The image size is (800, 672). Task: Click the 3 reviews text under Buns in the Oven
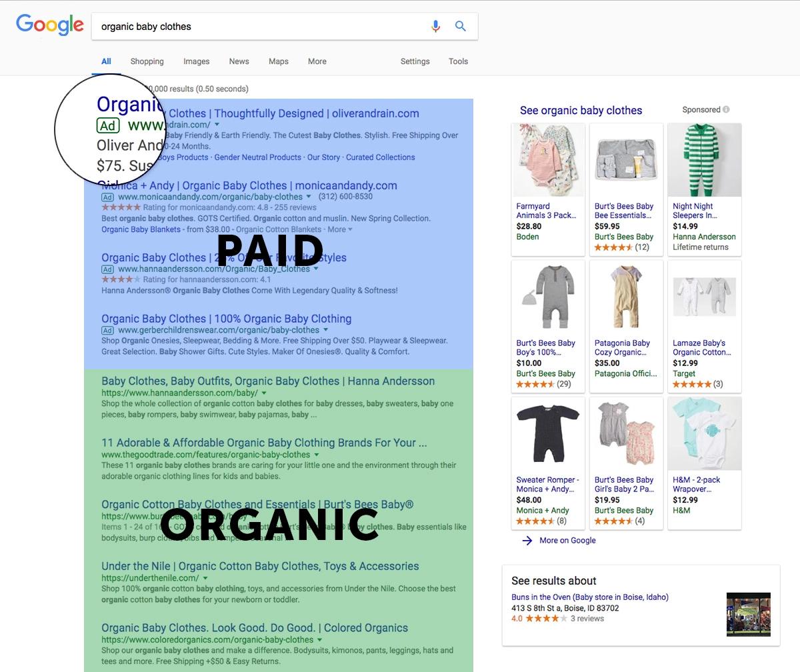click(x=587, y=619)
